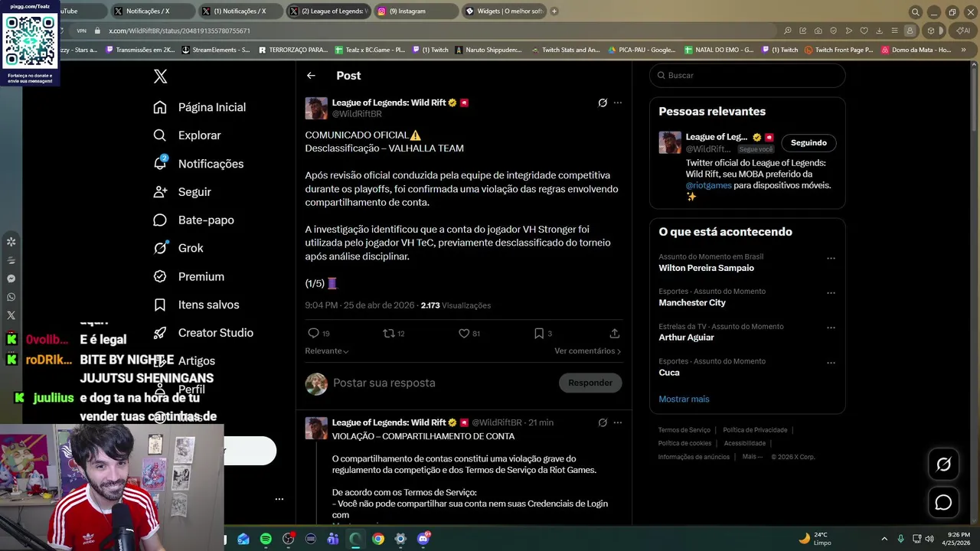This screenshot has height=551, width=980.
Task: Open Página Inicial in the sidebar
Action: (199, 107)
